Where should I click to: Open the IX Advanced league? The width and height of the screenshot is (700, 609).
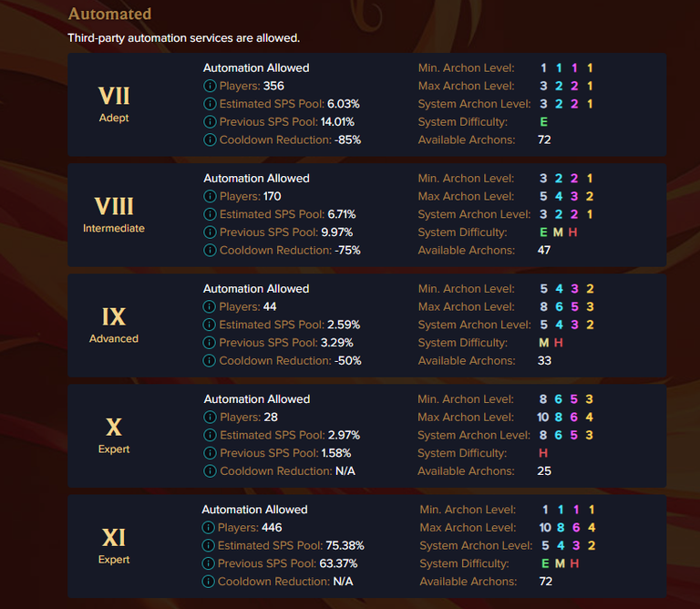pos(114,325)
